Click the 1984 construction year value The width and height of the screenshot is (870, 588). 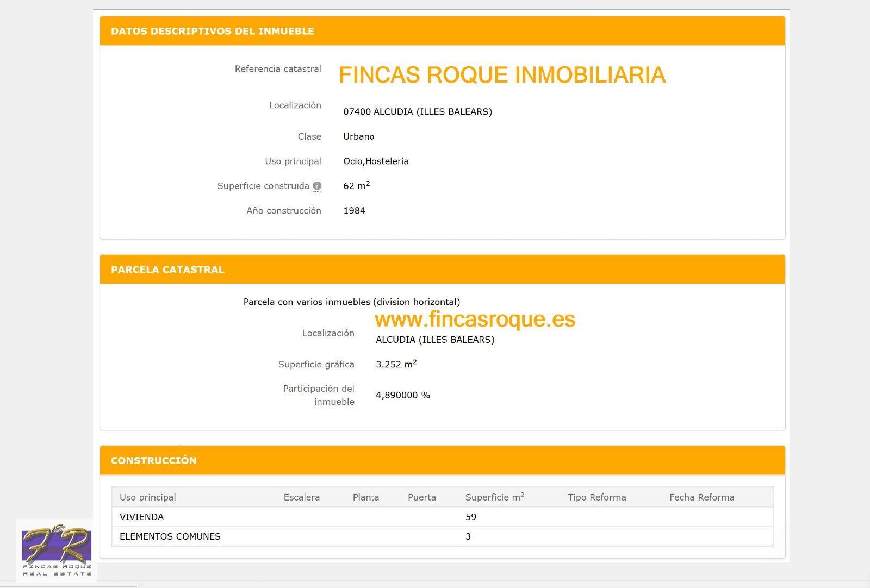[354, 211]
